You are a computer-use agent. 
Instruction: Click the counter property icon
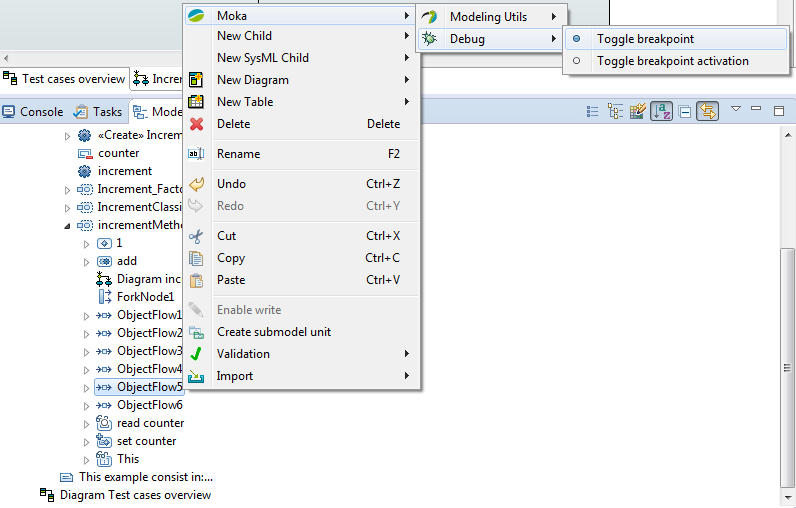pos(84,153)
